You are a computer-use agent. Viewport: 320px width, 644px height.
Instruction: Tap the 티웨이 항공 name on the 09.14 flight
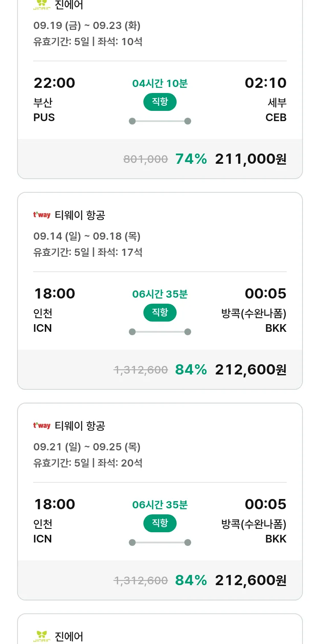(x=80, y=215)
